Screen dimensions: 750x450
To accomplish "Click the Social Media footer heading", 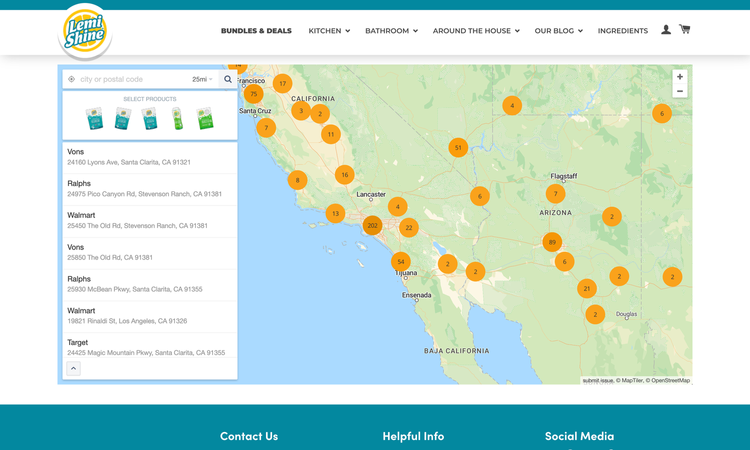I will click(x=579, y=436).
